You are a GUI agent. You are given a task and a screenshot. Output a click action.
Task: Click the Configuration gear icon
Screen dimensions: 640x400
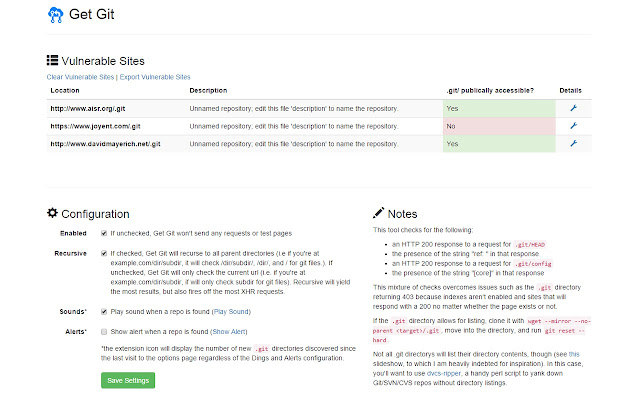click(52, 213)
